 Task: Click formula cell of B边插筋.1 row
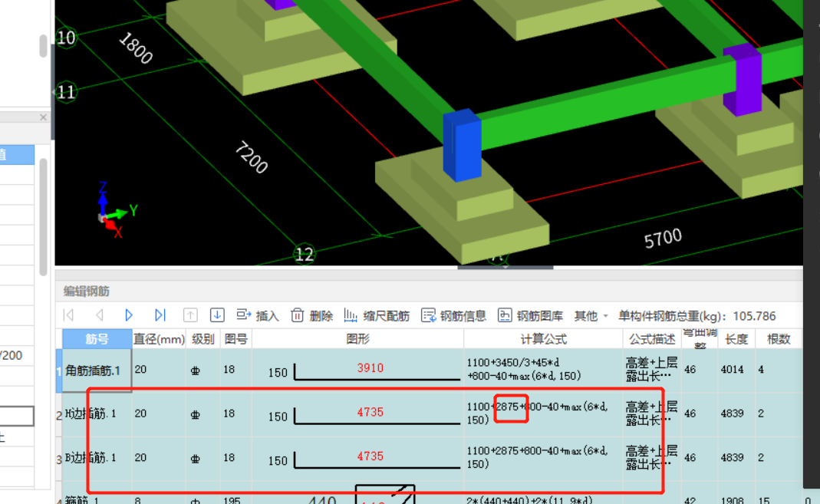pos(543,457)
